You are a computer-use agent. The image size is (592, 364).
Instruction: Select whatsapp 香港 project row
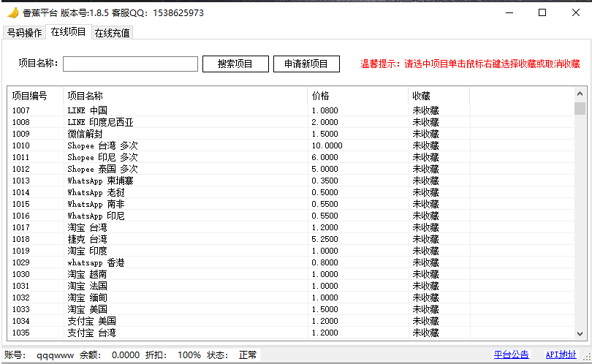(291, 262)
